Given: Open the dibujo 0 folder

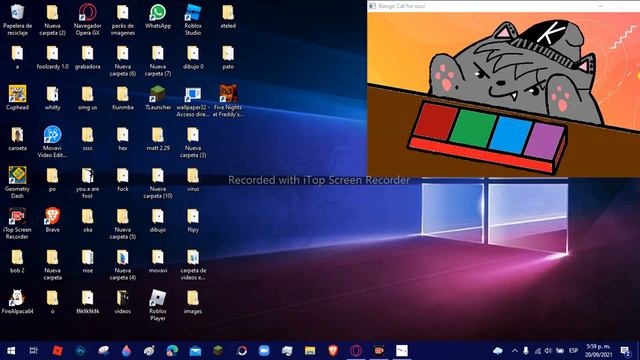Looking at the screenshot, I should pos(193,57).
